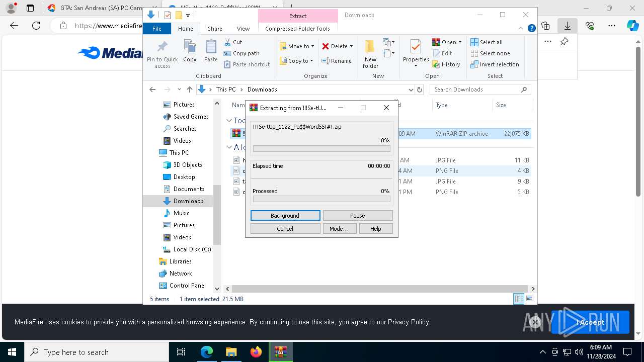Click the Pin to Quick access icon
This screenshot has width=644, height=362.
162,47
